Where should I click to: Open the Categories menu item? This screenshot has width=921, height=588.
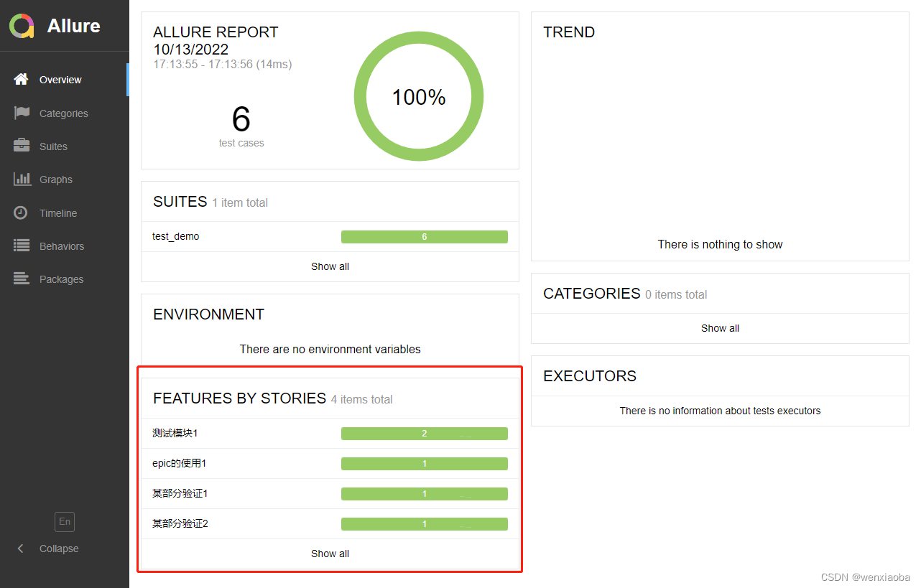click(x=65, y=113)
